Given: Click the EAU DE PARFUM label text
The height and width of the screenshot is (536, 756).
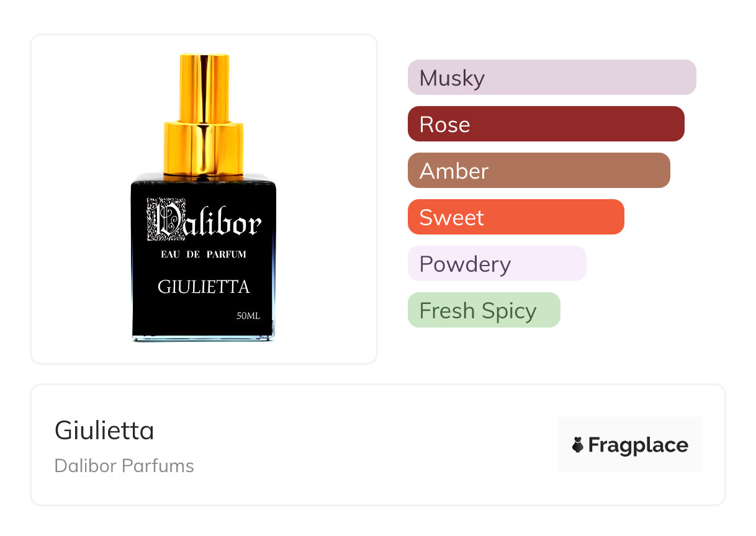Looking at the screenshot, I should (x=204, y=254).
